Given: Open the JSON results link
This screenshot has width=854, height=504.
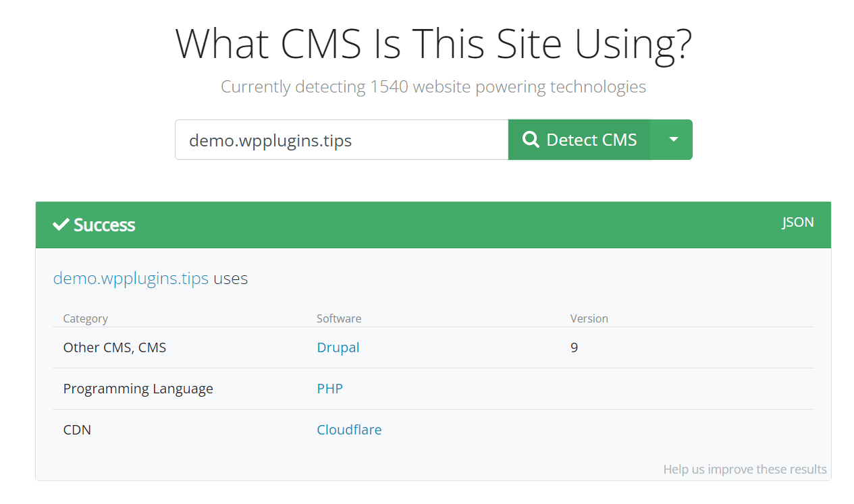Looking at the screenshot, I should click(797, 222).
